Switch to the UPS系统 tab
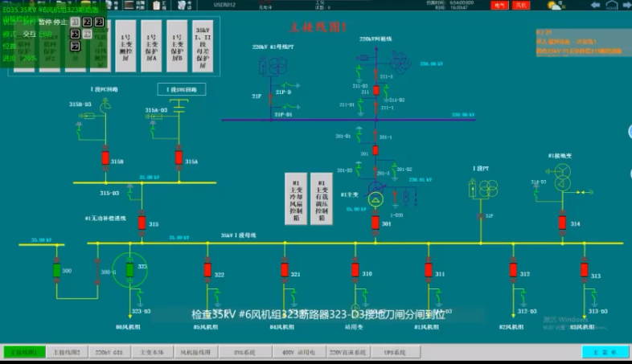The image size is (632, 364). coord(395,352)
